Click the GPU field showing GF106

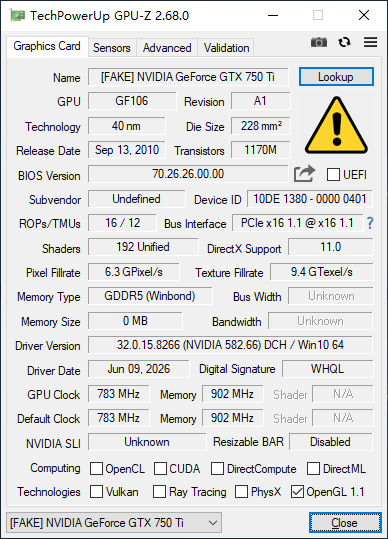(132, 101)
